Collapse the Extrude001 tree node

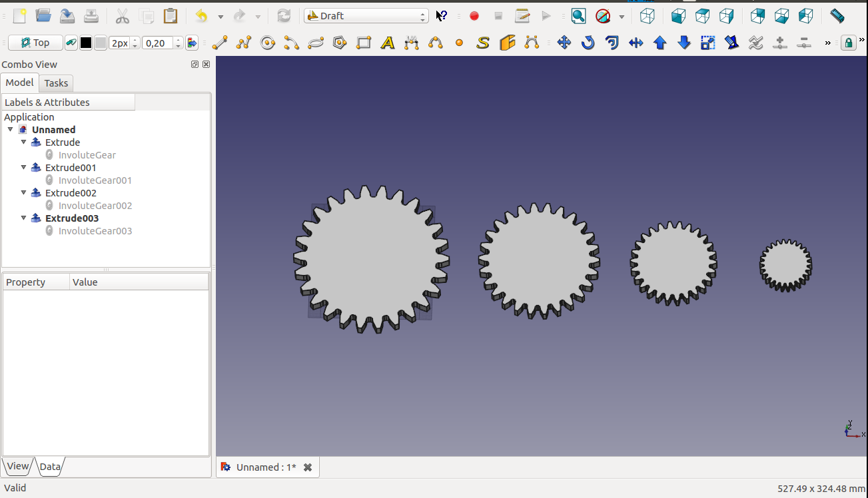click(x=24, y=168)
